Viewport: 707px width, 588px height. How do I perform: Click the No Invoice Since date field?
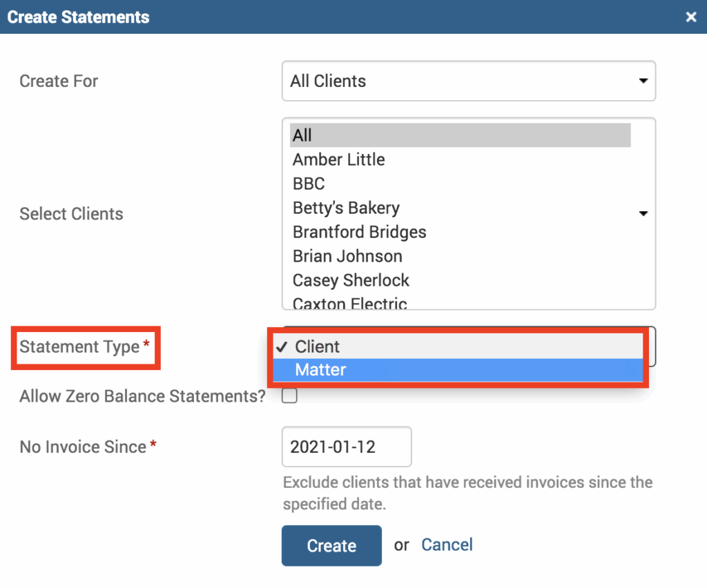(347, 447)
